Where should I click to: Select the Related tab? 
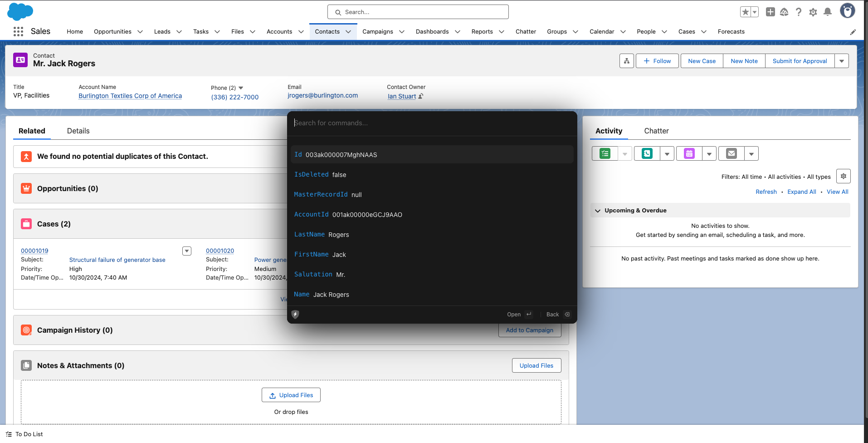click(32, 131)
